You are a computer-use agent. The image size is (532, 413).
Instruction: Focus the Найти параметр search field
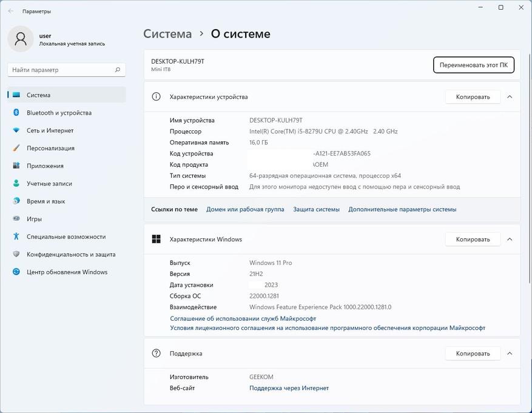point(67,70)
